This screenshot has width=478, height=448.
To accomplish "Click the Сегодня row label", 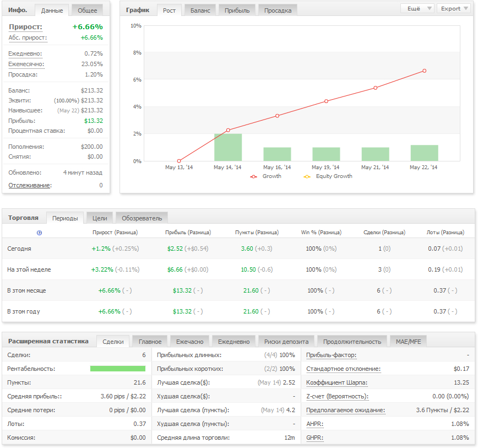I will (19, 249).
